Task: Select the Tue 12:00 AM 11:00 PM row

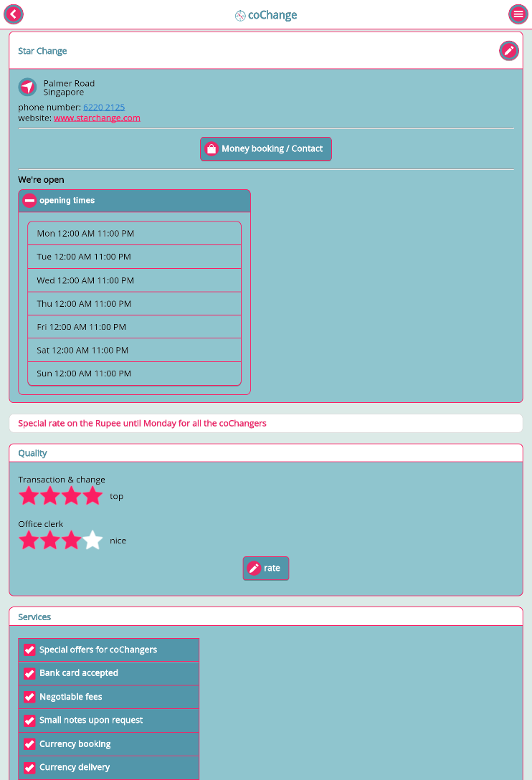Action: [x=134, y=257]
